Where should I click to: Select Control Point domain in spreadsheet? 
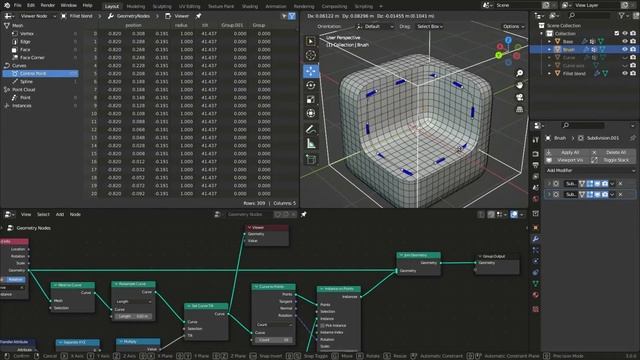pyautogui.click(x=40, y=73)
